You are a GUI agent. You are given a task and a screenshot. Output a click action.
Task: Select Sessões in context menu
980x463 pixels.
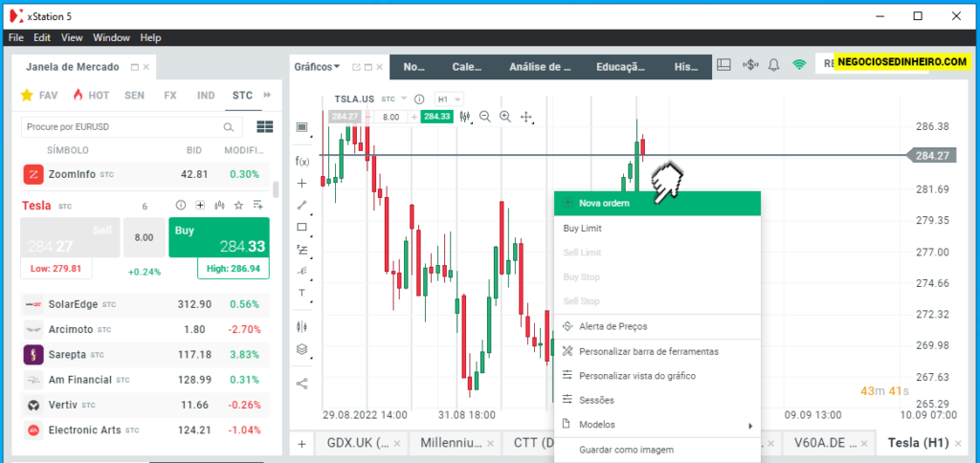[657, 400]
